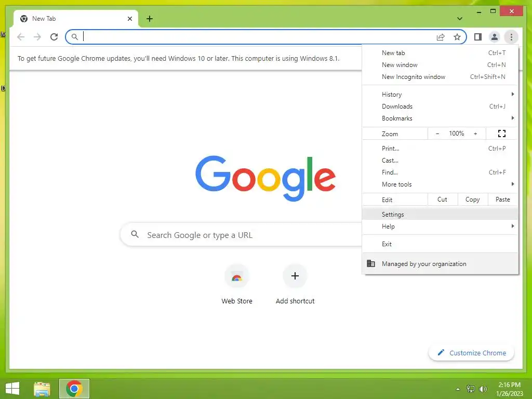Choose Print... from the menu
This screenshot has height=399, width=532.
point(441,148)
